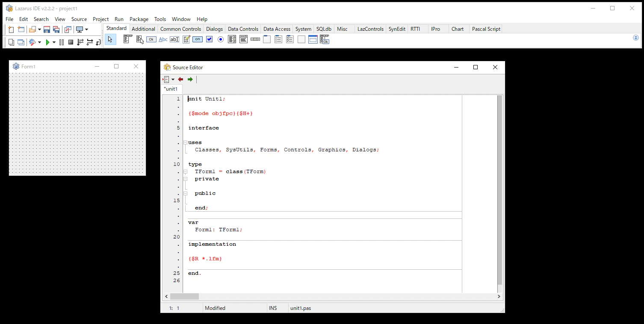Click the View Units icon
644x324 pixels.
[x=11, y=42]
